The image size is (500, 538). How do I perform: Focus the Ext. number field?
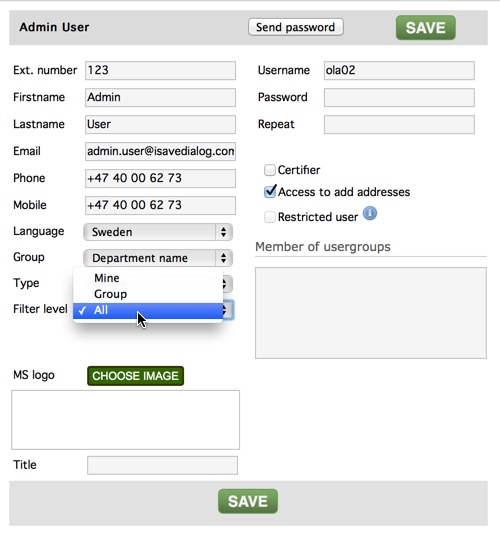(160, 70)
